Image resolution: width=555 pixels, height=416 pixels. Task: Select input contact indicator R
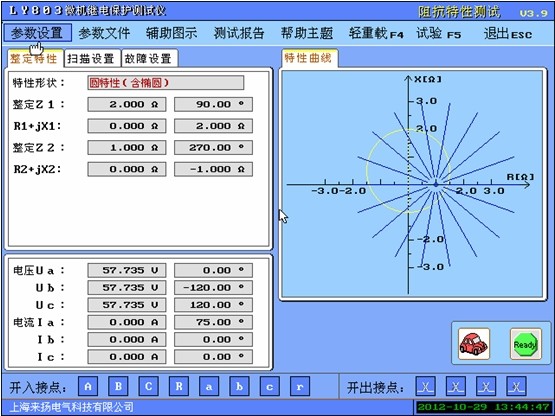(x=179, y=387)
